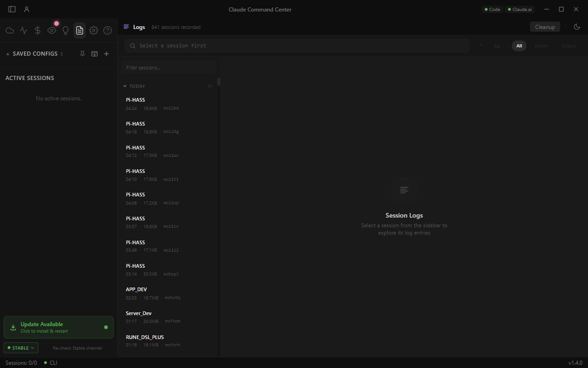
Task: Click Update Available install banner
Action: coord(58,327)
